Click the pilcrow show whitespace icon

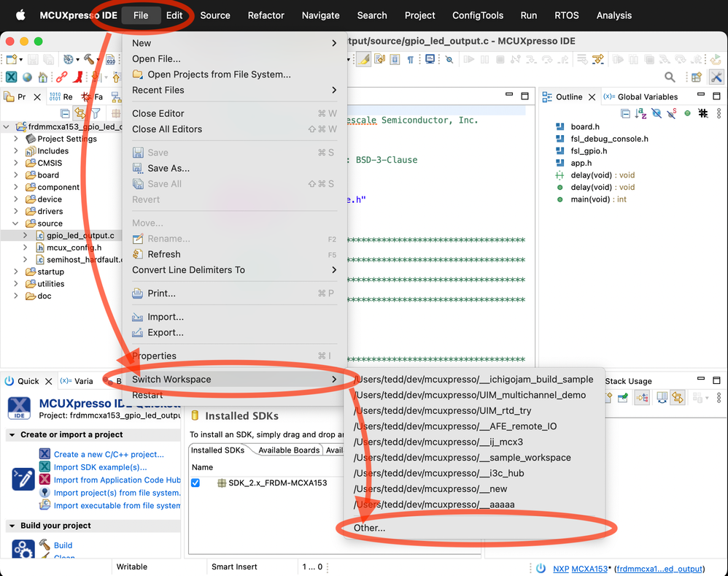click(411, 59)
